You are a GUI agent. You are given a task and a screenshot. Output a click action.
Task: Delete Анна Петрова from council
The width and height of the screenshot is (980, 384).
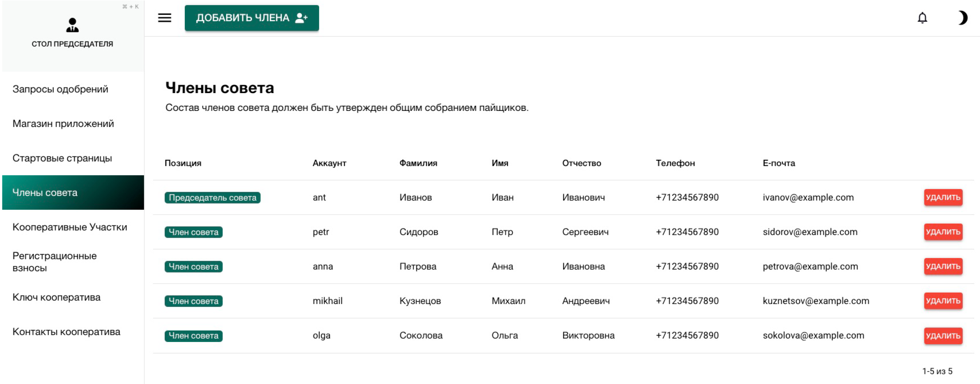pyautogui.click(x=943, y=266)
